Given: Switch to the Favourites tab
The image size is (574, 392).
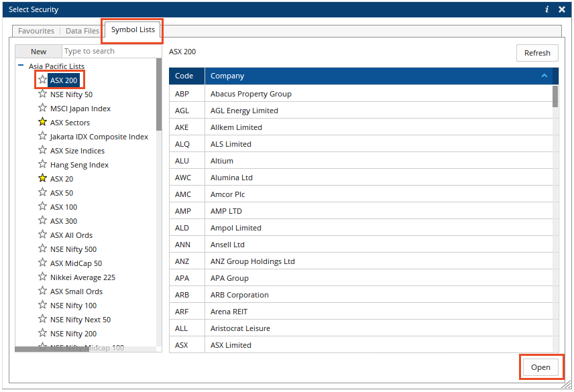Looking at the screenshot, I should coord(36,31).
